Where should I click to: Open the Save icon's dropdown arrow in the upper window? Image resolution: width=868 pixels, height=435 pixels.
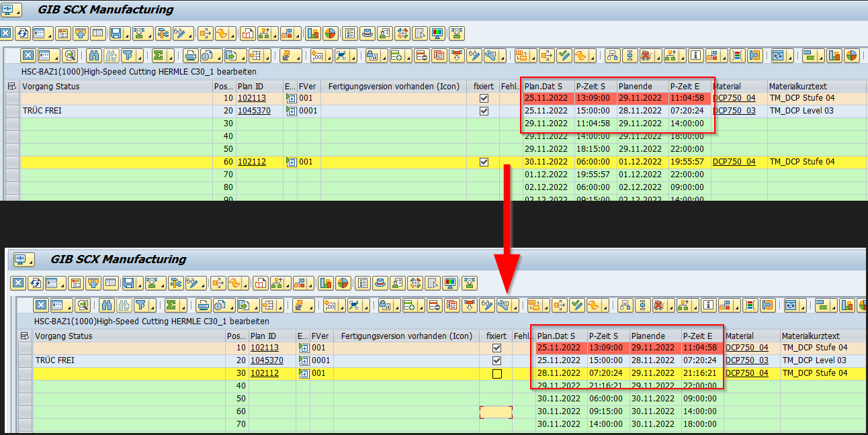pos(126,34)
